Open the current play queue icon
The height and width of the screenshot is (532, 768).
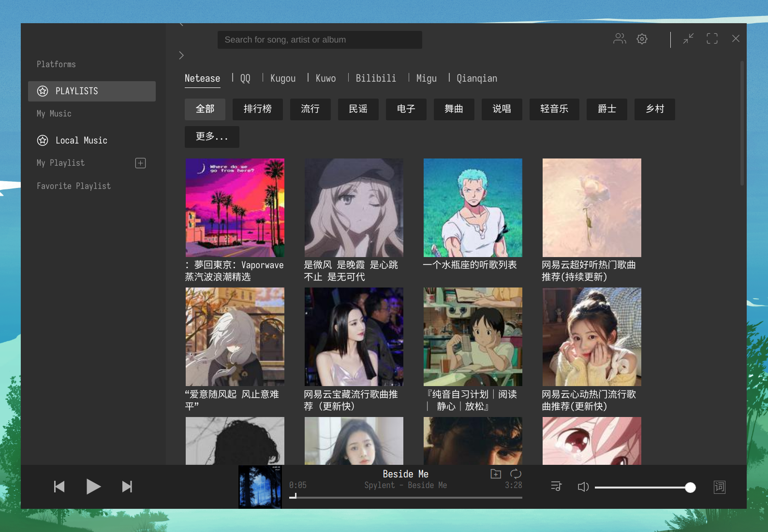click(556, 486)
